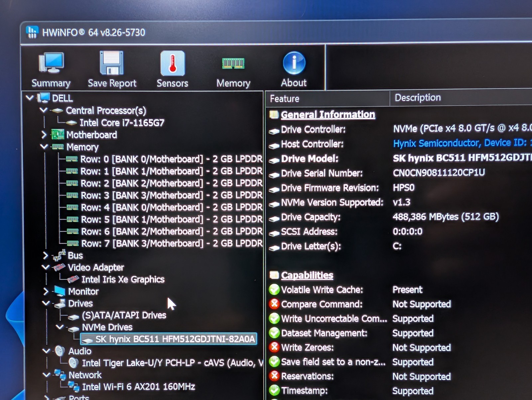
Task: Click Drive Capacity value 488,386 MBytes
Action: click(x=446, y=217)
